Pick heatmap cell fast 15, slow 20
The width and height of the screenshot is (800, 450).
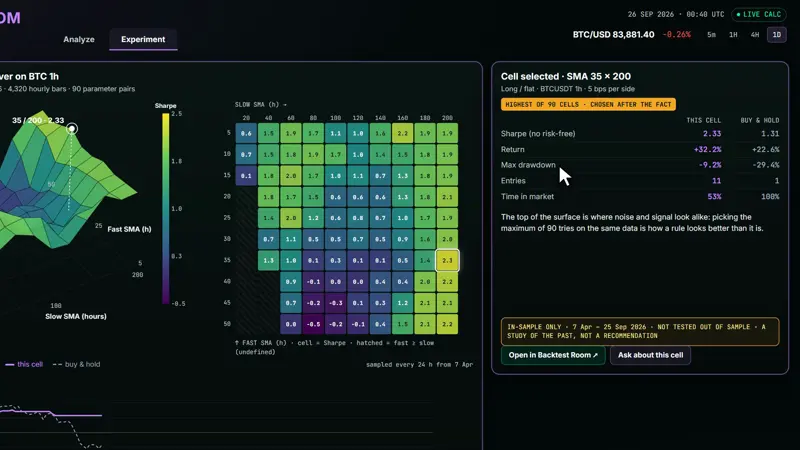click(x=246, y=176)
